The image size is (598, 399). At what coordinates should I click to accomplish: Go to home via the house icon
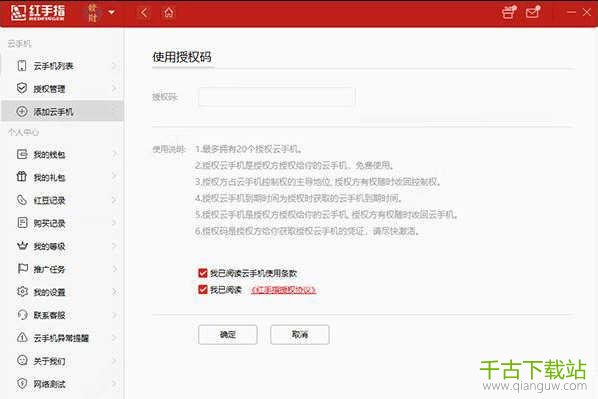tap(169, 13)
